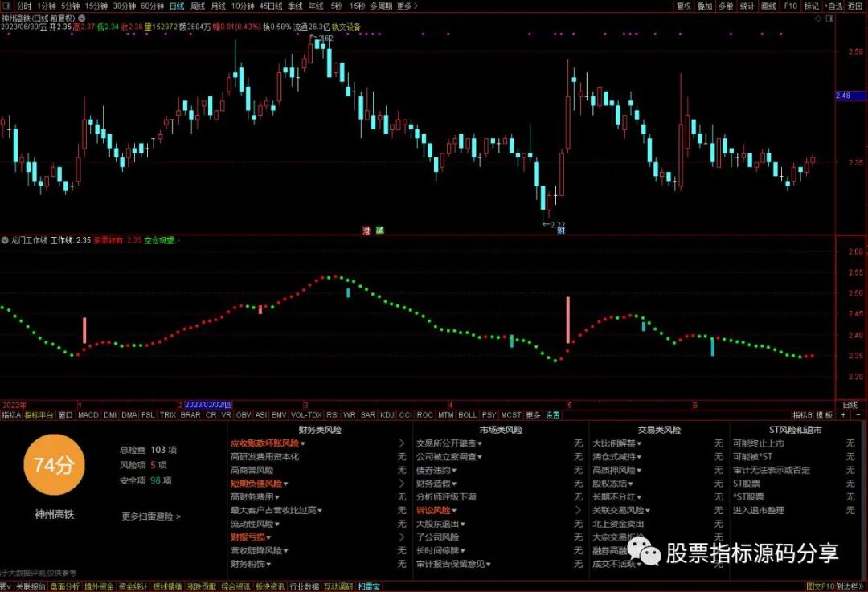Click the 统计 statistics button
This screenshot has height=592, width=868.
tap(747, 6)
